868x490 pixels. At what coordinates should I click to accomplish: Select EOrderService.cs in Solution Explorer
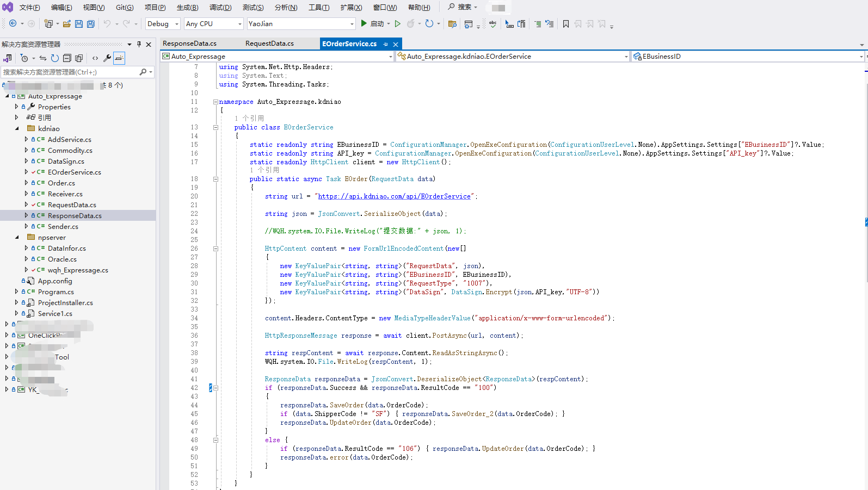click(x=74, y=172)
